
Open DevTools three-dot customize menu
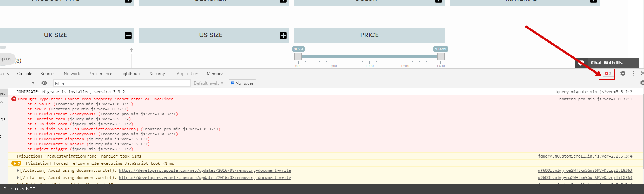click(x=633, y=73)
